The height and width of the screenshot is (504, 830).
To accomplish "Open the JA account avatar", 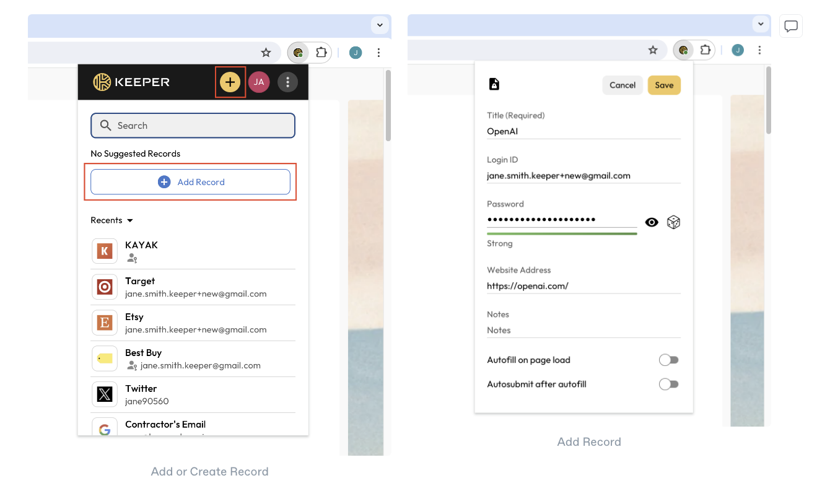I will pyautogui.click(x=259, y=82).
